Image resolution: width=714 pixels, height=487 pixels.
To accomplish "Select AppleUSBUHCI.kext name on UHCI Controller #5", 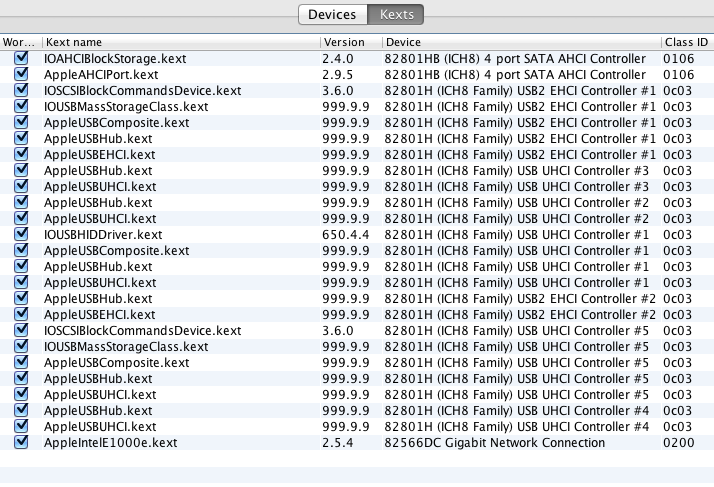I will tap(100, 395).
